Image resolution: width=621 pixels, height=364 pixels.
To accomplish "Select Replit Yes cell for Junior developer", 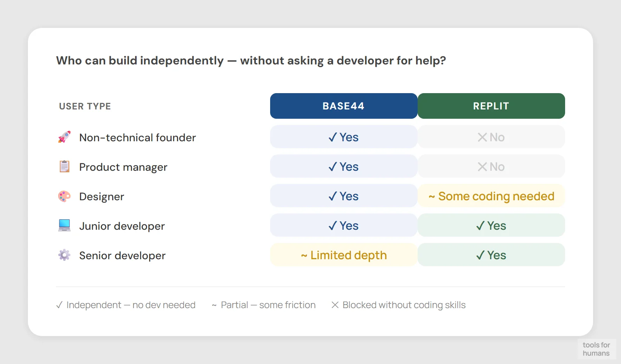I will tap(491, 225).
